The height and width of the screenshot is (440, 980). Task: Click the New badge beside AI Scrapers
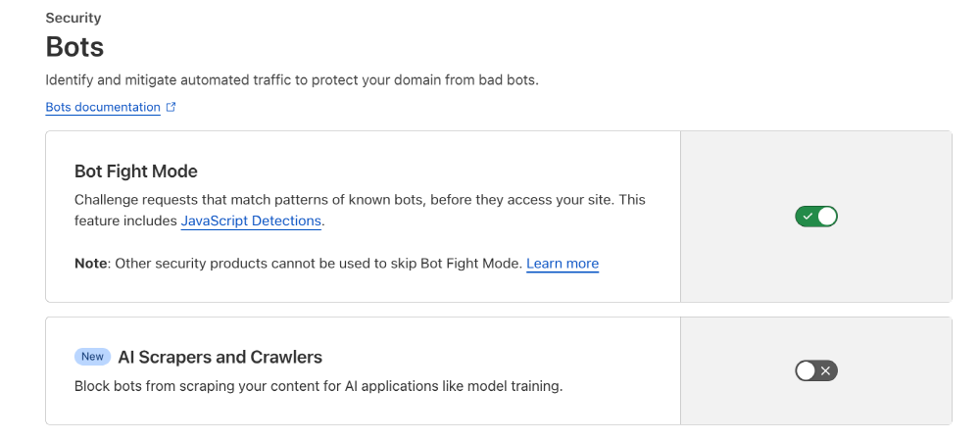(92, 357)
